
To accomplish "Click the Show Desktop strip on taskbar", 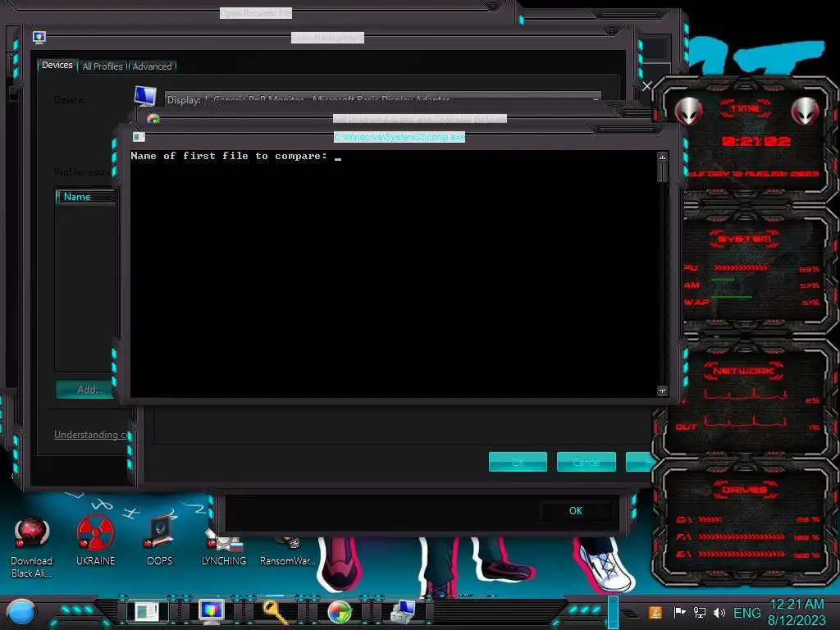I will pos(614,612).
